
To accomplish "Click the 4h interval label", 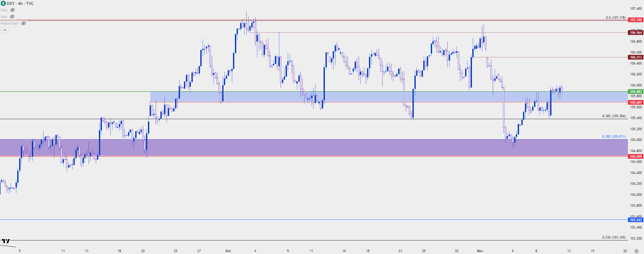I will tap(20, 4).
